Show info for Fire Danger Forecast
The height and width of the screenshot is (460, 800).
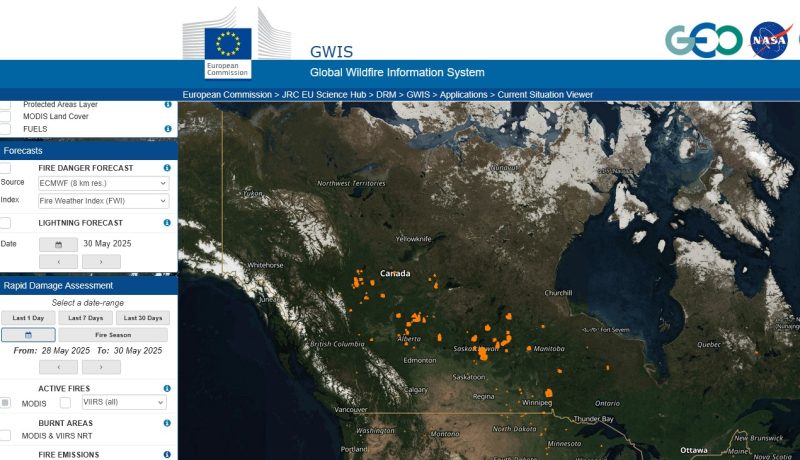167,168
